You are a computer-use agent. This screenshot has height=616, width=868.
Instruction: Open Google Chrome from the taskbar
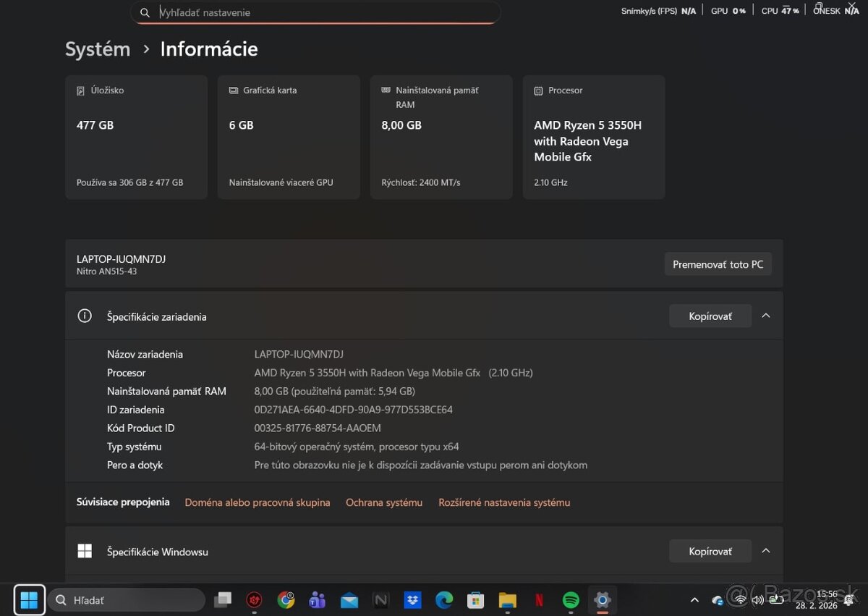click(x=286, y=600)
